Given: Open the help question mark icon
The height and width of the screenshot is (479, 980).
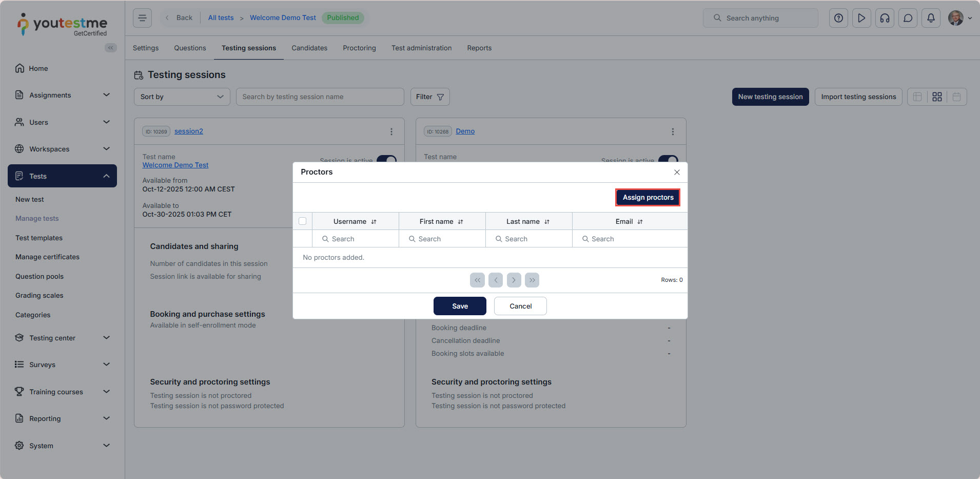Looking at the screenshot, I should tap(838, 18).
